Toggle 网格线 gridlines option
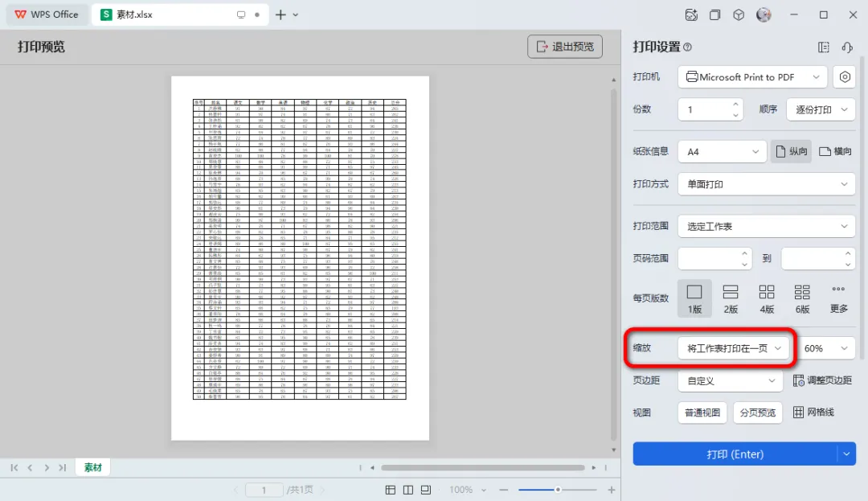 (x=813, y=412)
